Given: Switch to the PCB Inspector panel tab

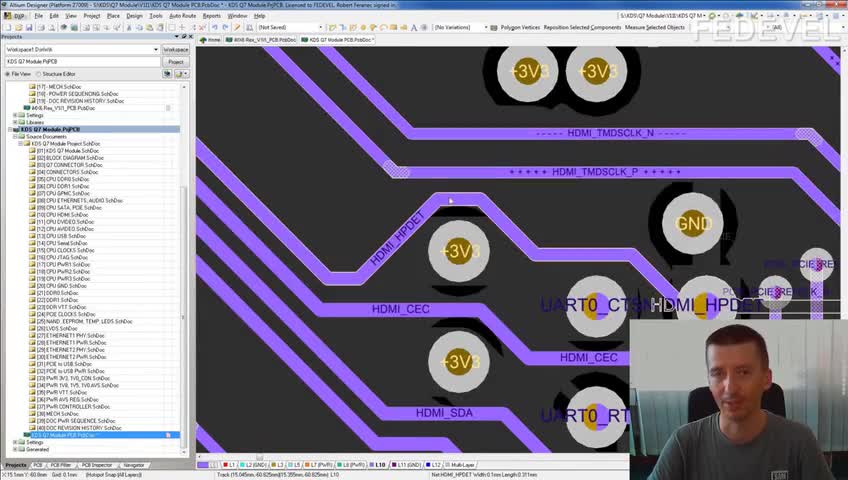Looking at the screenshot, I should click(x=96, y=465).
